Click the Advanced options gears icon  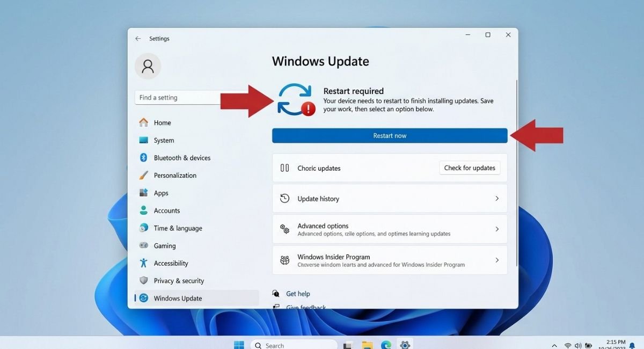[285, 229]
